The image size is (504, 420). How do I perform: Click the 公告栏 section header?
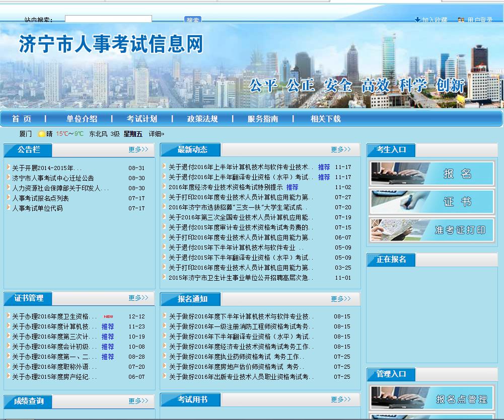pos(28,149)
